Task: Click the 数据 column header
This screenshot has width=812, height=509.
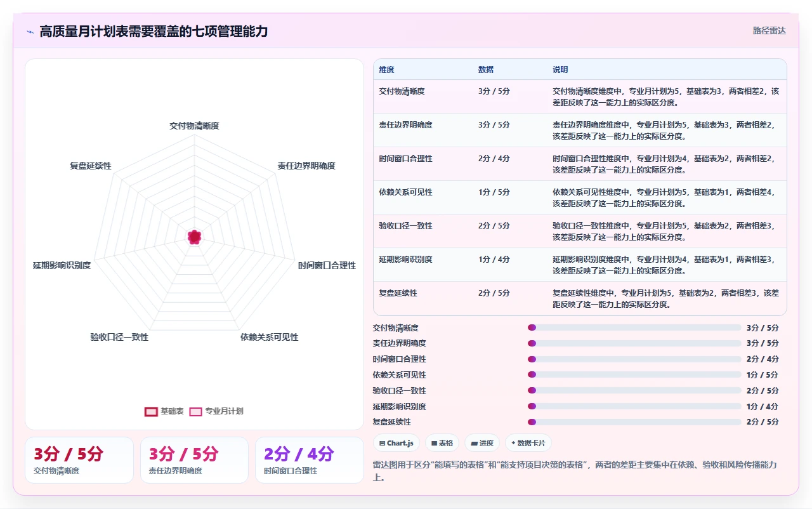Action: 486,70
